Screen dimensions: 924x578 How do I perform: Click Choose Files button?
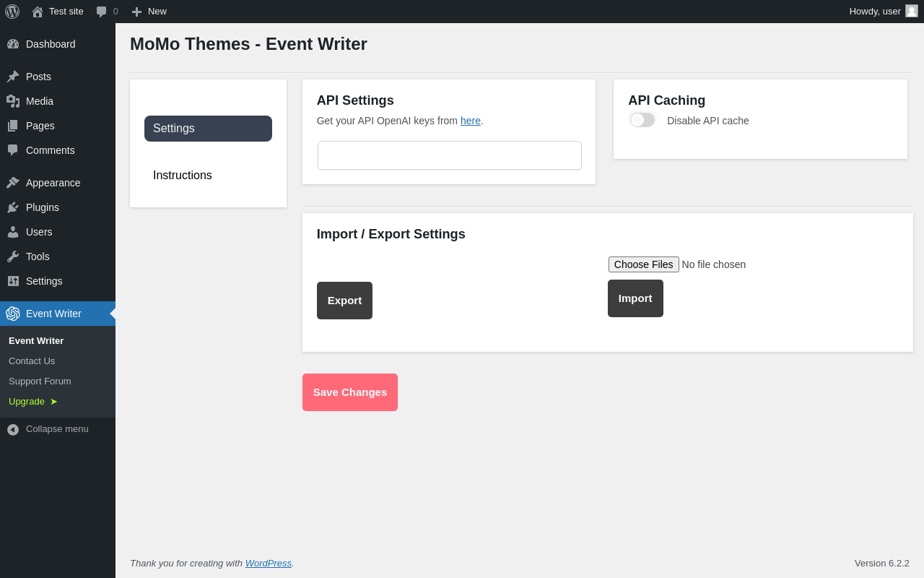click(x=644, y=264)
